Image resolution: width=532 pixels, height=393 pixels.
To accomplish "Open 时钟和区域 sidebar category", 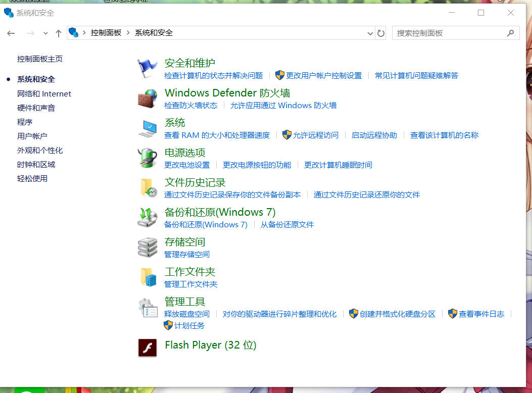I will click(x=36, y=165).
